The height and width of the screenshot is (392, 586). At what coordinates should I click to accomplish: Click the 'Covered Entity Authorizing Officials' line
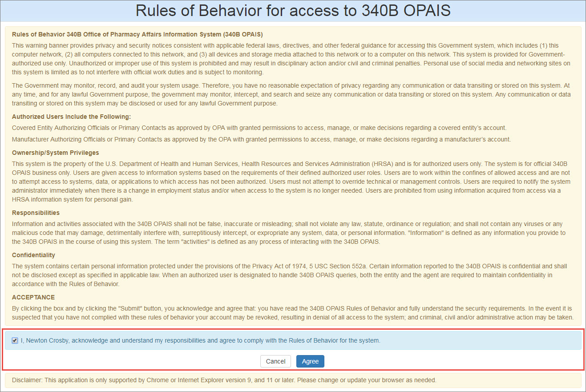point(259,128)
